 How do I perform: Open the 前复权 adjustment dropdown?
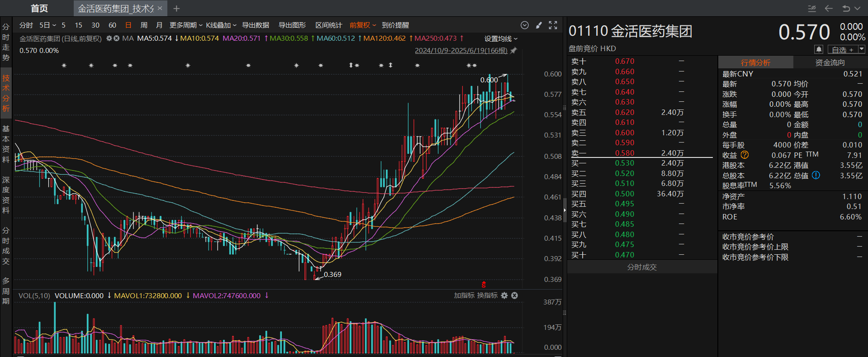tap(362, 25)
